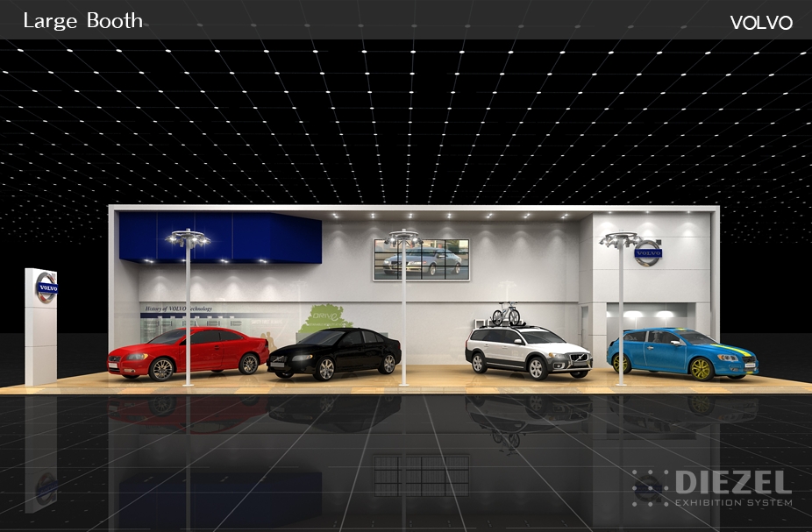Select the bicycle mounted on the SUV roof
Image resolution: width=812 pixels, height=532 pixels.
click(505, 314)
